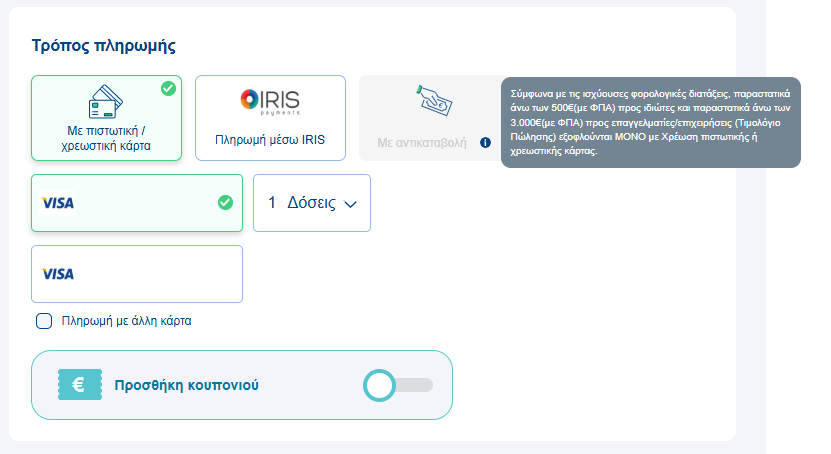Click green checkmark on the selected VISA card
This screenshot has height=454, width=831.
click(225, 203)
